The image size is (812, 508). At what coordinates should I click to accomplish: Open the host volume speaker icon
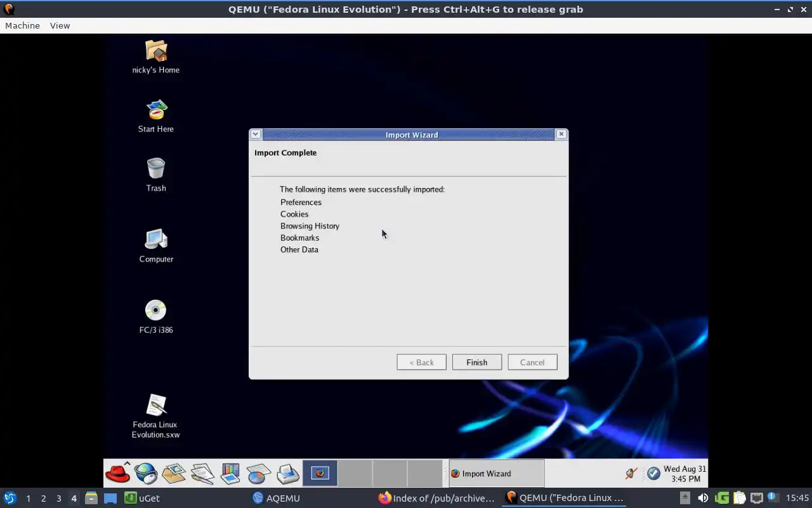[703, 498]
